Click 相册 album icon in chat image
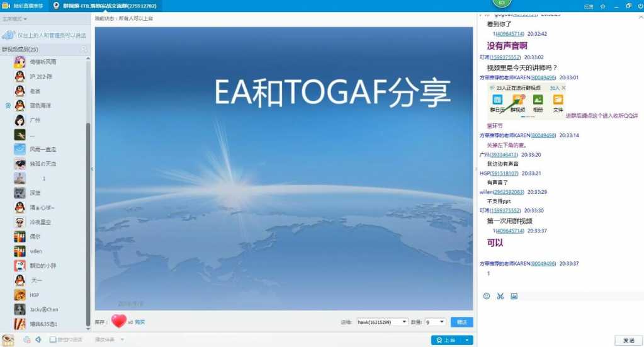The width and height of the screenshot is (644, 347). coord(538,100)
